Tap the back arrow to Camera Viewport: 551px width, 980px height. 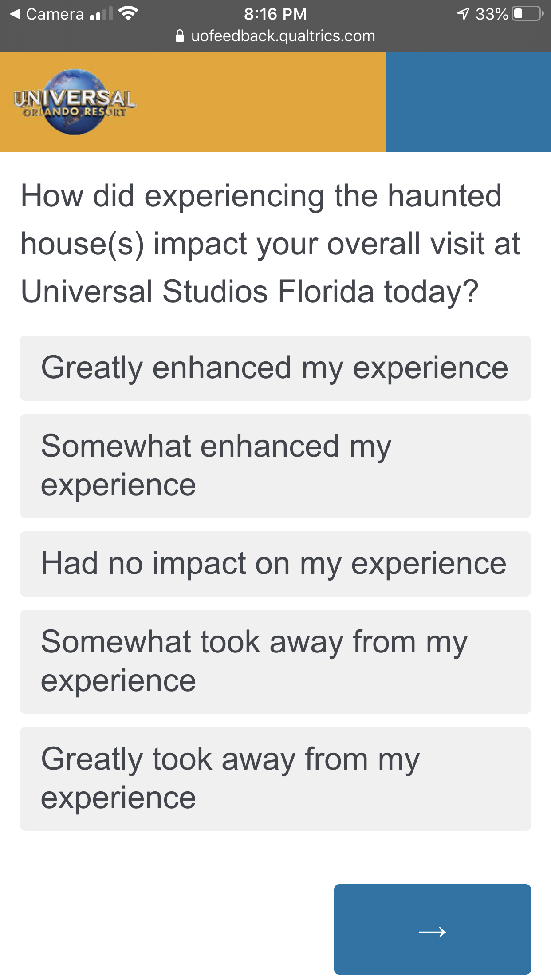pos(15,14)
